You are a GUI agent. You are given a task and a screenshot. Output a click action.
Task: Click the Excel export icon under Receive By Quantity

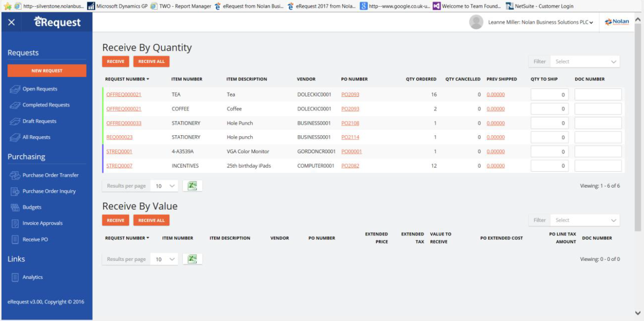click(192, 186)
